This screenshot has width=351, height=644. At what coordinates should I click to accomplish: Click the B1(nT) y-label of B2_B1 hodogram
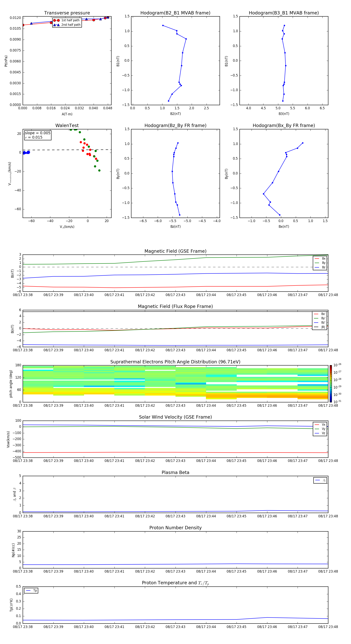tap(118, 61)
